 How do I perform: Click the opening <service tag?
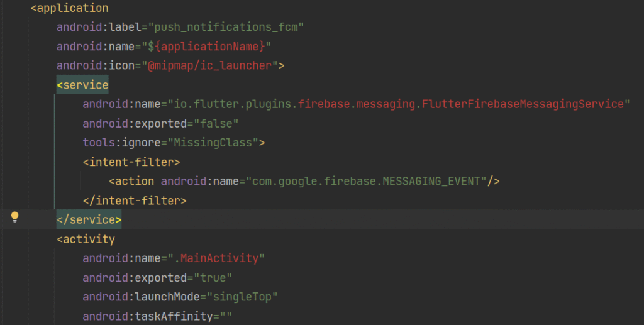point(82,85)
